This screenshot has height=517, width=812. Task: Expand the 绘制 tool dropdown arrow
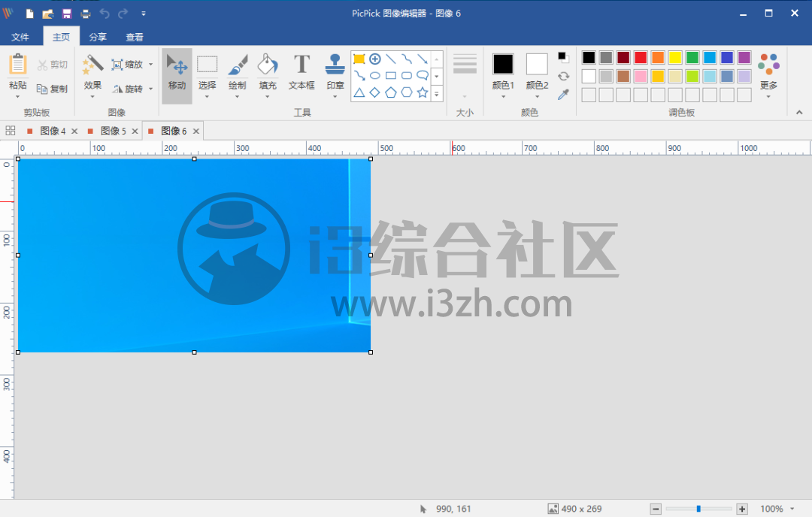click(x=237, y=96)
